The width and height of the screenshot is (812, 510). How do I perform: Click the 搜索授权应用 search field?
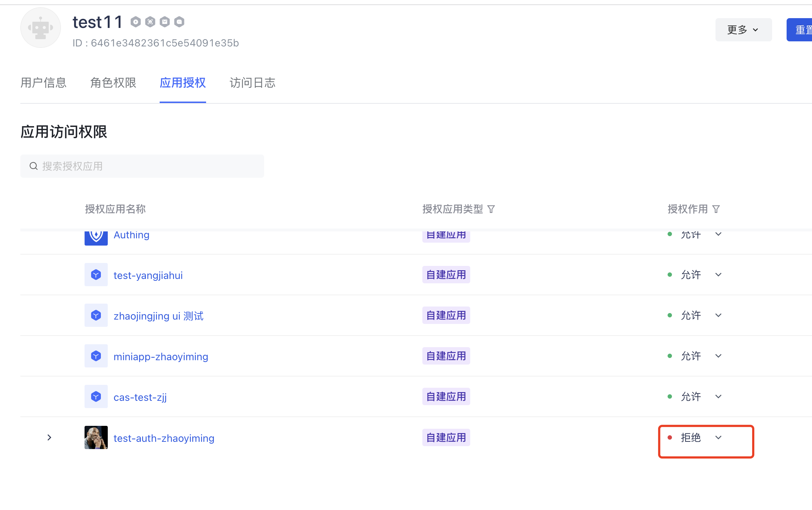click(142, 166)
